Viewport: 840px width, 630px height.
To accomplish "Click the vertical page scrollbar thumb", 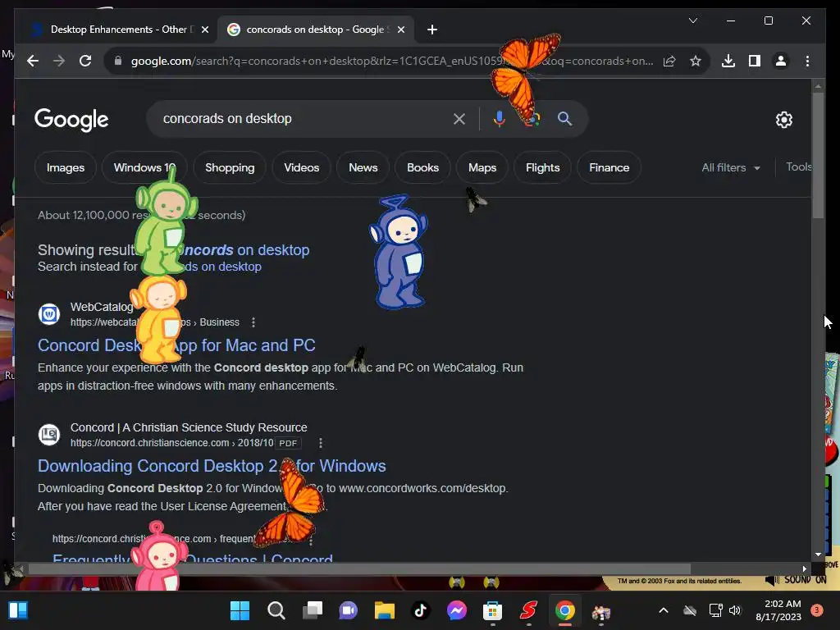I will tap(818, 155).
